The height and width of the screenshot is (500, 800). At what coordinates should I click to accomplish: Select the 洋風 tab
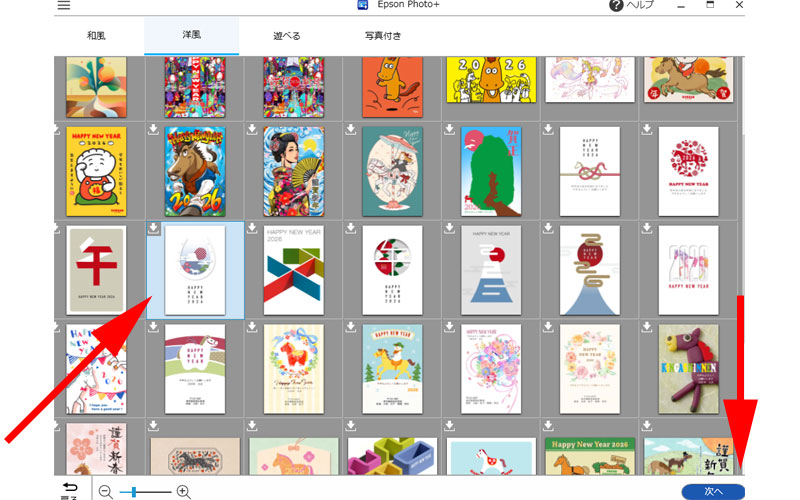(191, 36)
